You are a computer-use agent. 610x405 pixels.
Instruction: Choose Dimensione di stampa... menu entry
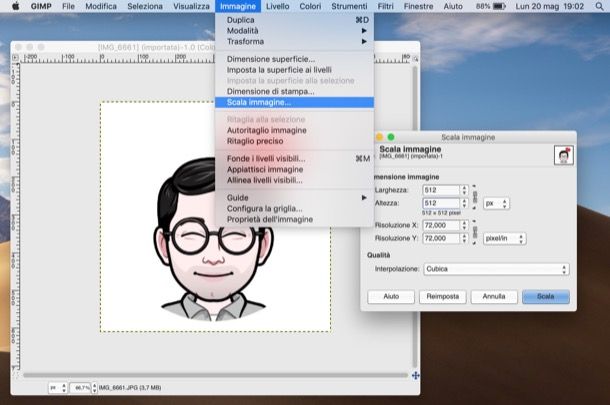click(294, 91)
